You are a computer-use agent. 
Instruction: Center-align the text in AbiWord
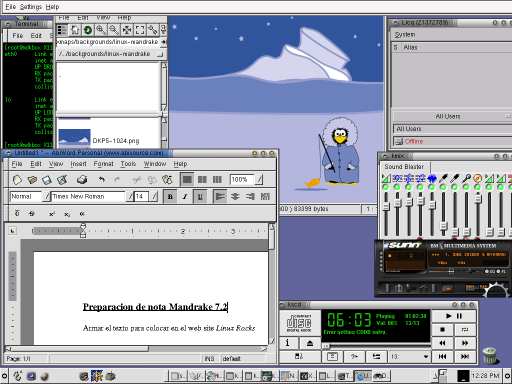tap(235, 197)
